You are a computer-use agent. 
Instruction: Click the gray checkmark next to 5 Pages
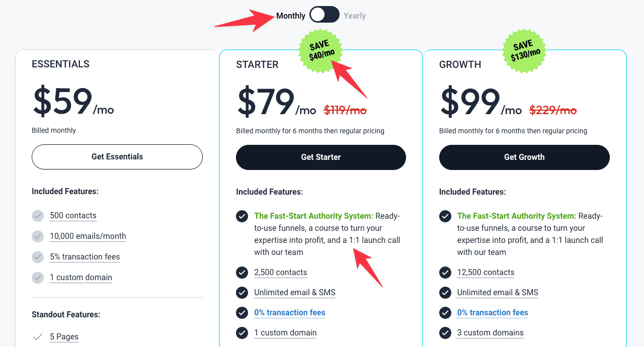37,336
